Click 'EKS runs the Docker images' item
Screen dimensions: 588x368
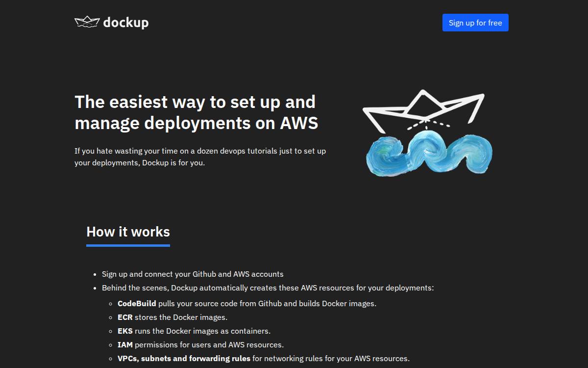point(194,331)
